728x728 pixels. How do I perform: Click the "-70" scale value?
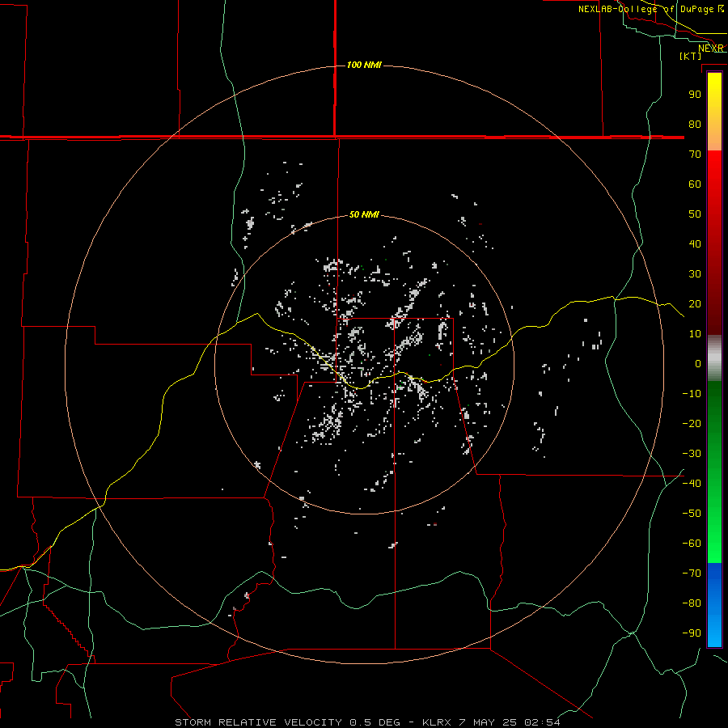(692, 574)
